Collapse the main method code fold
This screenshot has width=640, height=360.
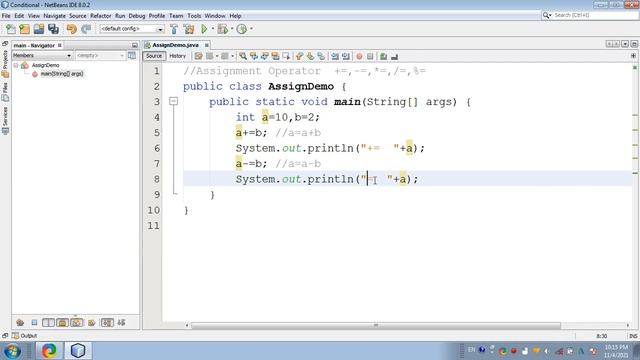click(x=174, y=101)
